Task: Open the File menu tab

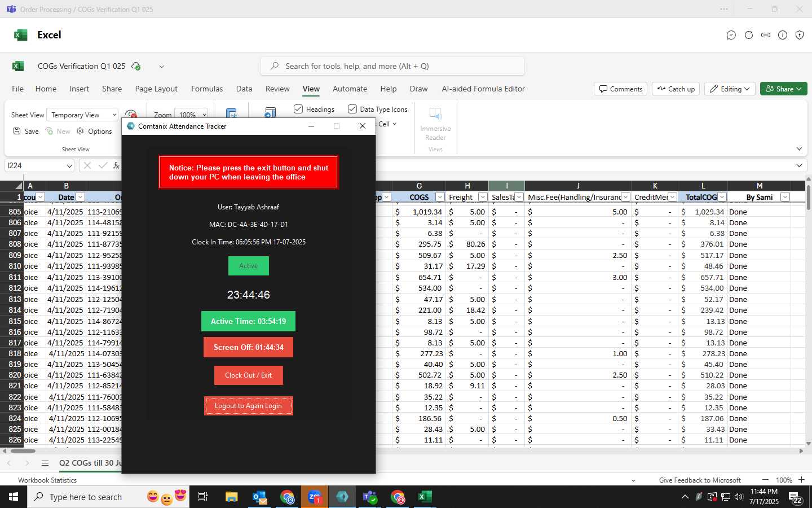Action: tap(18, 89)
